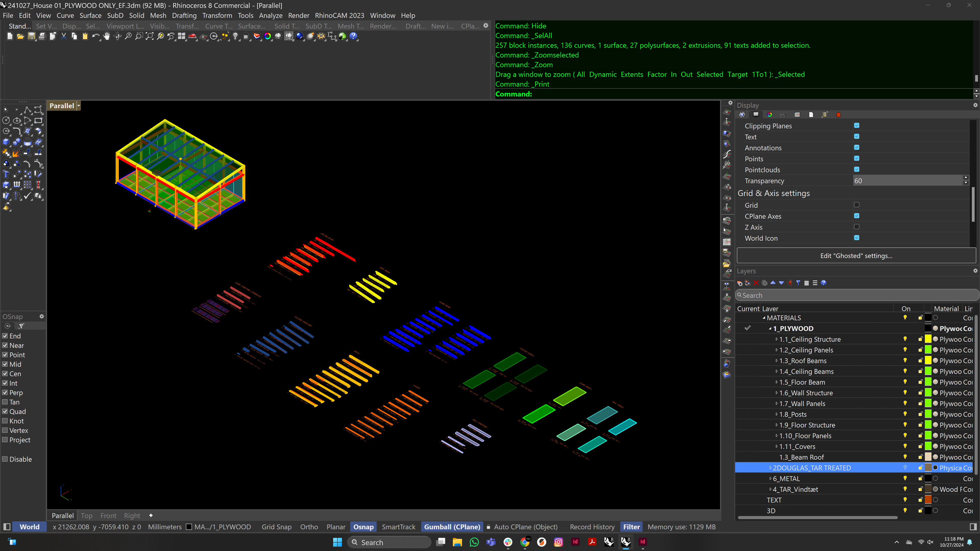
Task: Click 1.3_Roof Beams yellow color swatch
Action: click(x=928, y=361)
